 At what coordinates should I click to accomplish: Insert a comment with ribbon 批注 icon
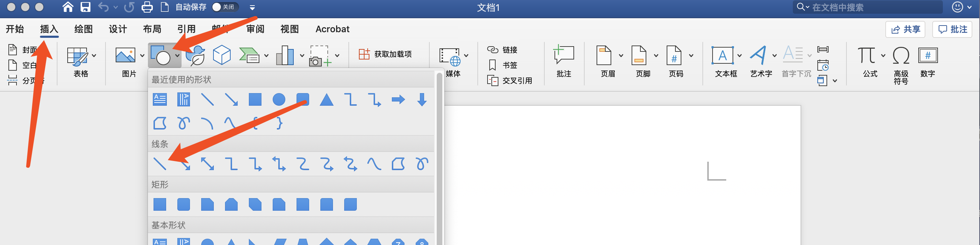pos(563,55)
